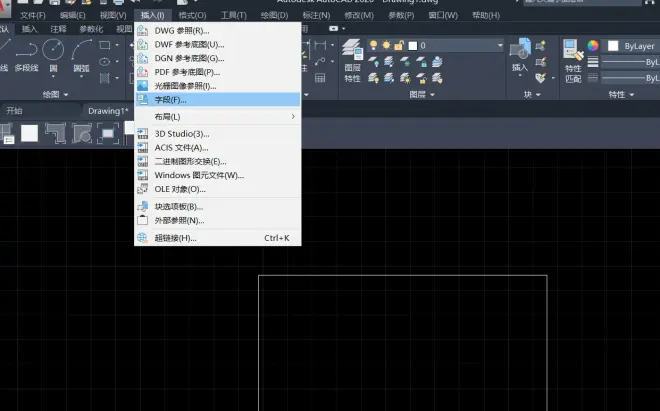The width and height of the screenshot is (660, 411).
Task: Click Turn All Layers On icon
Action: click(373, 78)
